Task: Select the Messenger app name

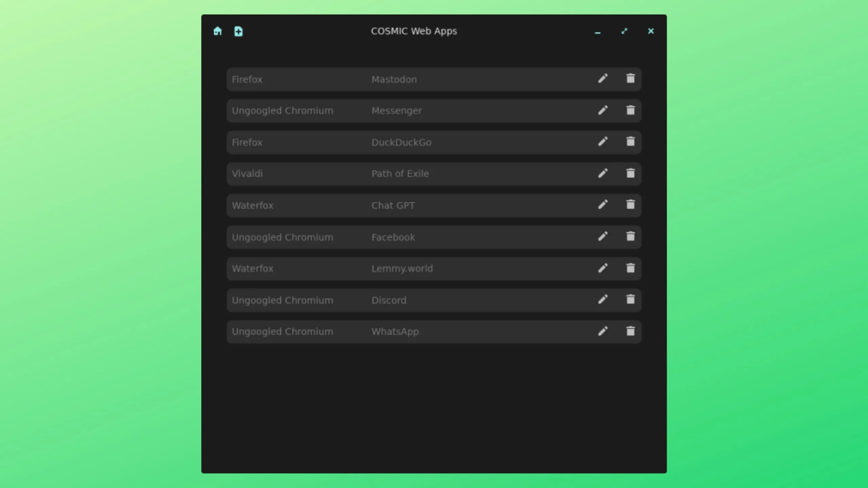Action: click(x=397, y=111)
